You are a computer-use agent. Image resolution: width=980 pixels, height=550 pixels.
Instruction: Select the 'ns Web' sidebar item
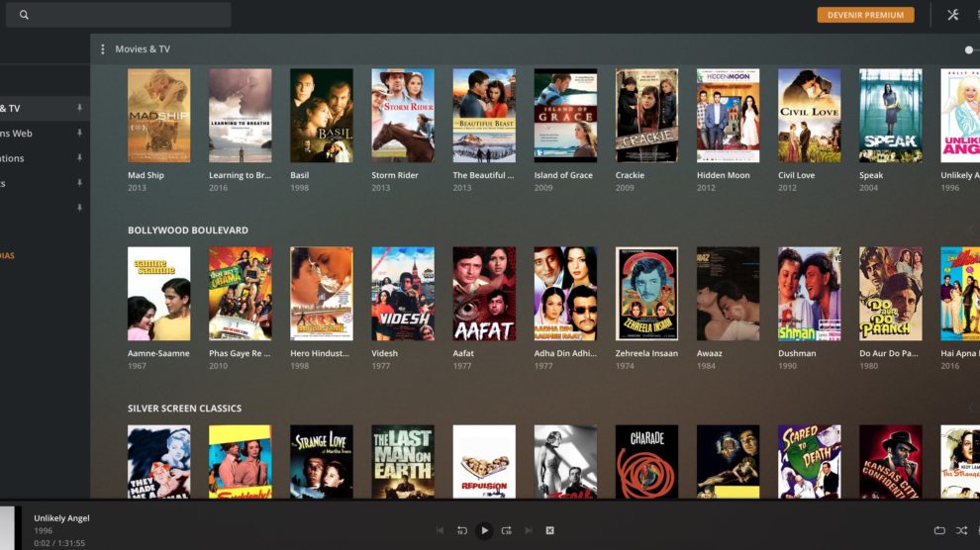[x=45, y=133]
